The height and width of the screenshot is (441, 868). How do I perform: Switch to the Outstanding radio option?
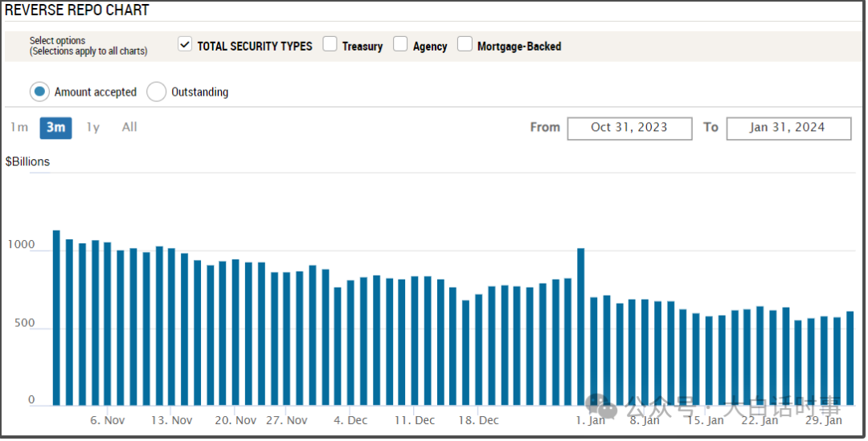pyautogui.click(x=156, y=92)
